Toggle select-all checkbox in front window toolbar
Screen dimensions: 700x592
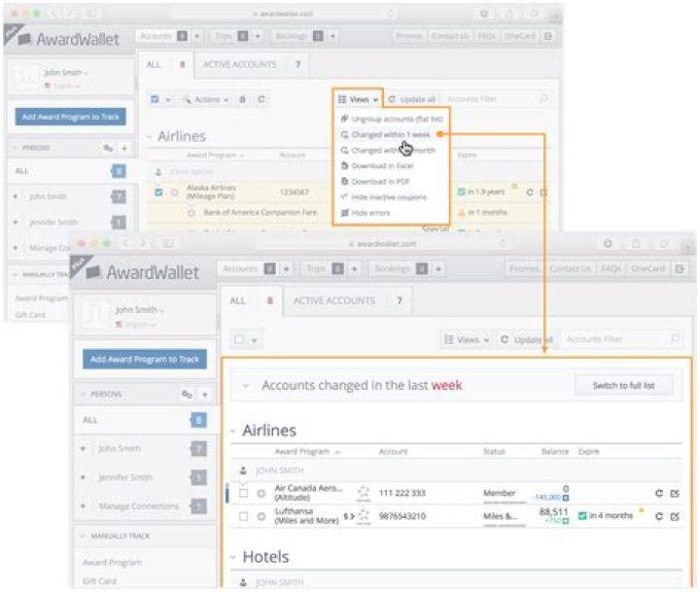[x=239, y=339]
